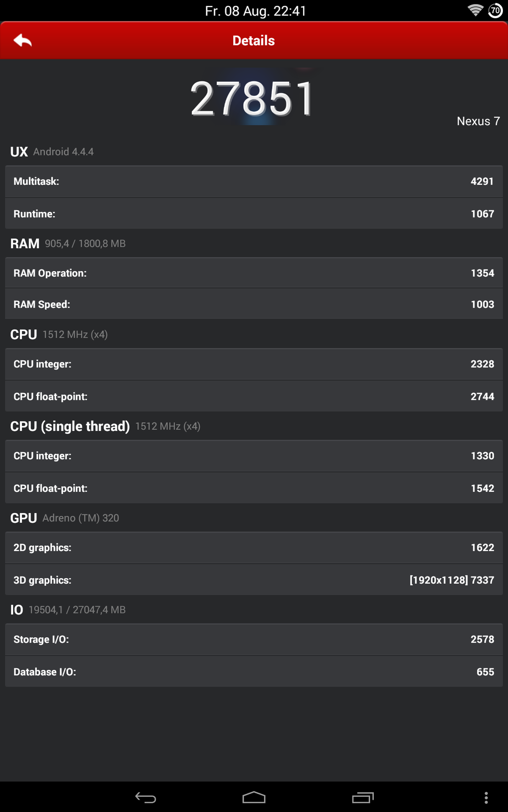This screenshot has width=508, height=812.
Task: Open the three-dot overflow menu
Action: click(x=486, y=798)
